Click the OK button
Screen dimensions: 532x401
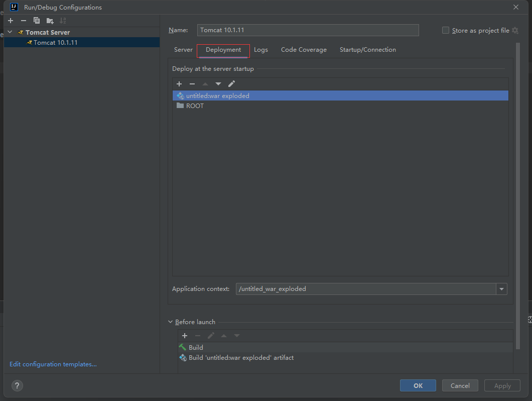(x=418, y=385)
